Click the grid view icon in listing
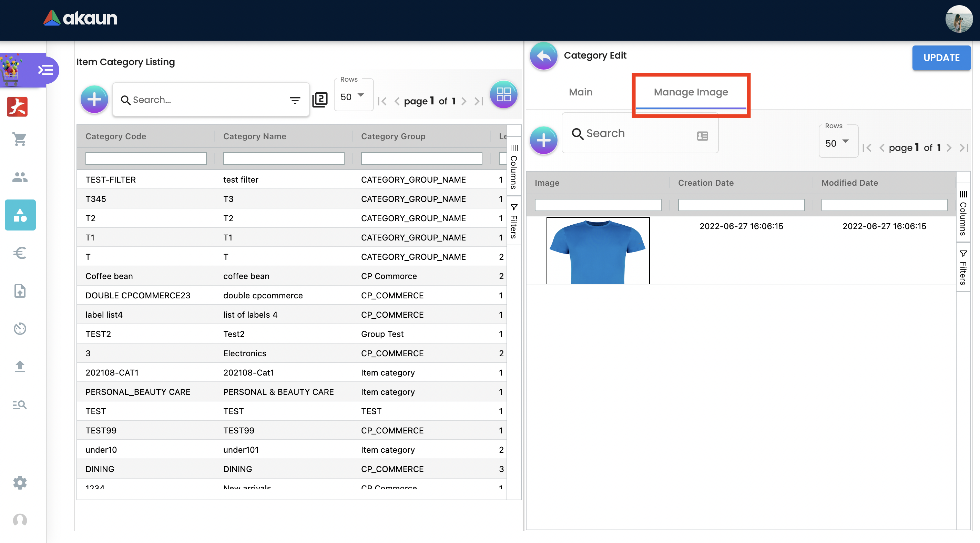Screen dimensions: 980x543 click(x=503, y=94)
